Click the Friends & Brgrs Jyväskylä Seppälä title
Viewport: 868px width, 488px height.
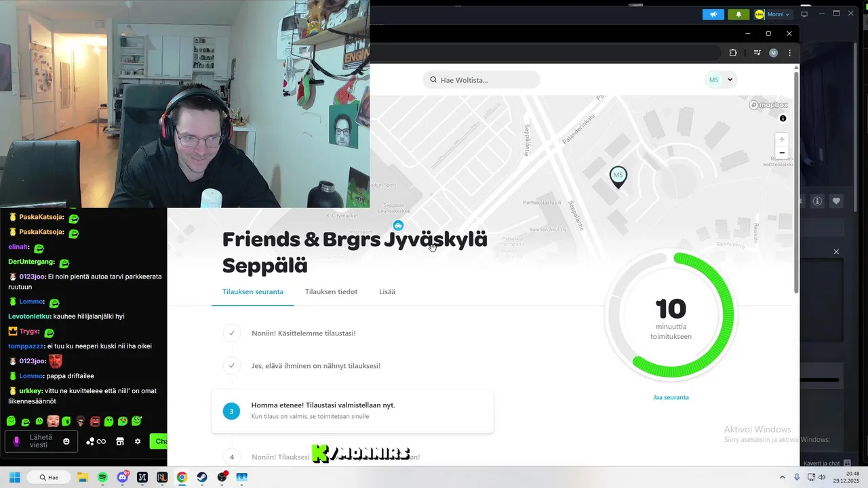pyautogui.click(x=355, y=252)
